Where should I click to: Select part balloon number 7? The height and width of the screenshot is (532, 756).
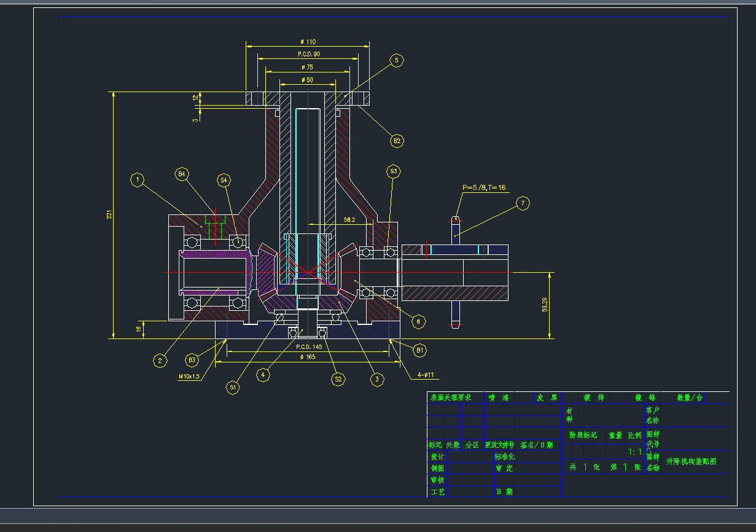[522, 203]
